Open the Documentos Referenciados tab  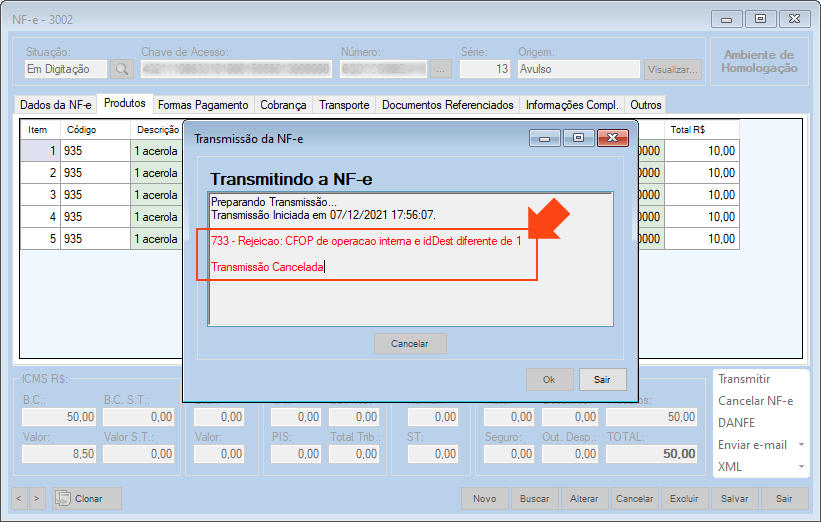click(x=447, y=105)
